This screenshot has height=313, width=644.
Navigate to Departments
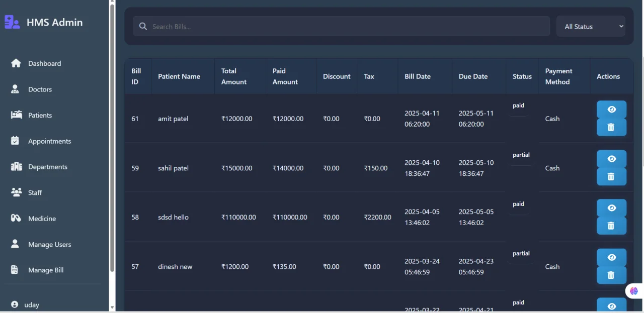coord(47,167)
